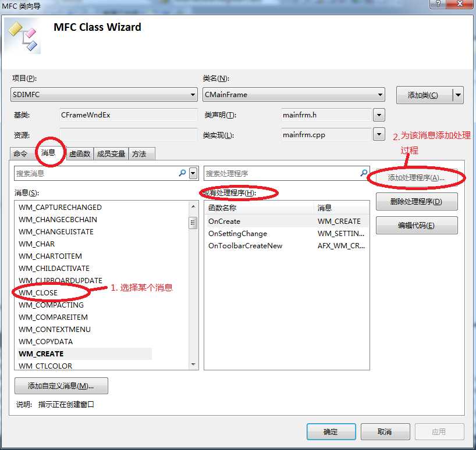
Task: Click message list scrollbar up arrow
Action: click(x=193, y=206)
